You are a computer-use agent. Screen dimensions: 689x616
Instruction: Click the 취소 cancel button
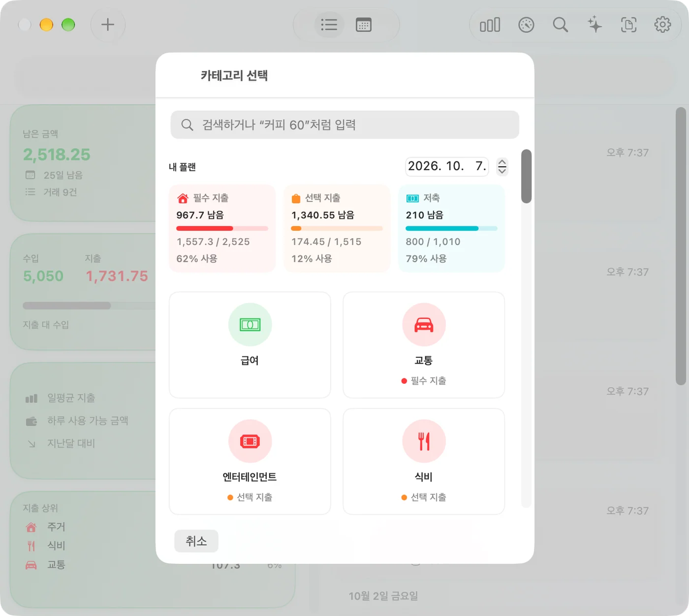click(196, 541)
